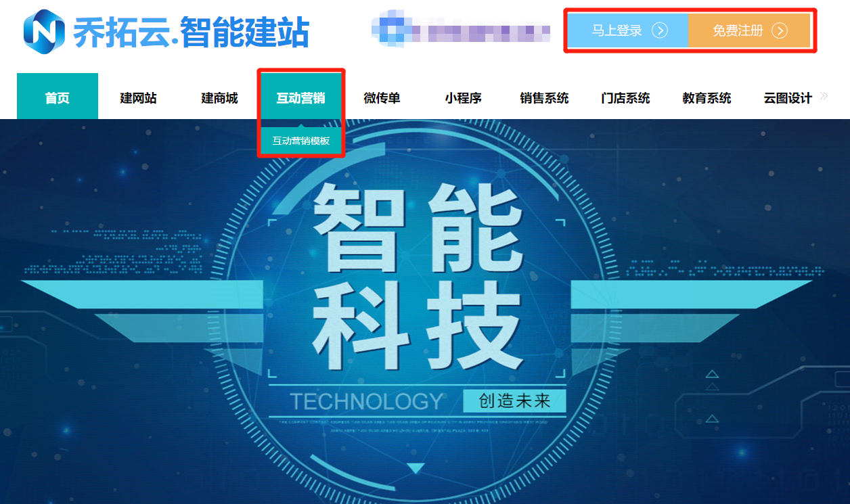This screenshot has width=850, height=504.
Task: Click the 马上登录 login button label
Action: coord(617,30)
